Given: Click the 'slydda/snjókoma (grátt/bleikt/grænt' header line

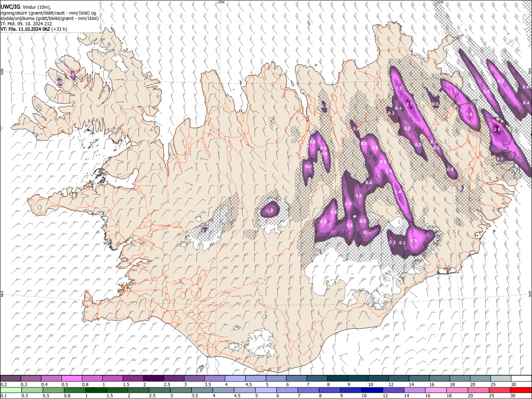Looking at the screenshot, I should point(49,19).
